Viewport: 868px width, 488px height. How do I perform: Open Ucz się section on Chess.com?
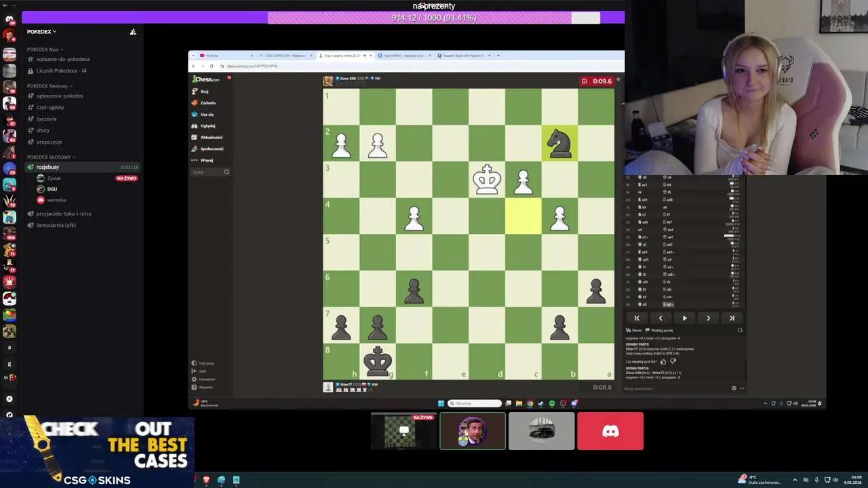(x=203, y=115)
